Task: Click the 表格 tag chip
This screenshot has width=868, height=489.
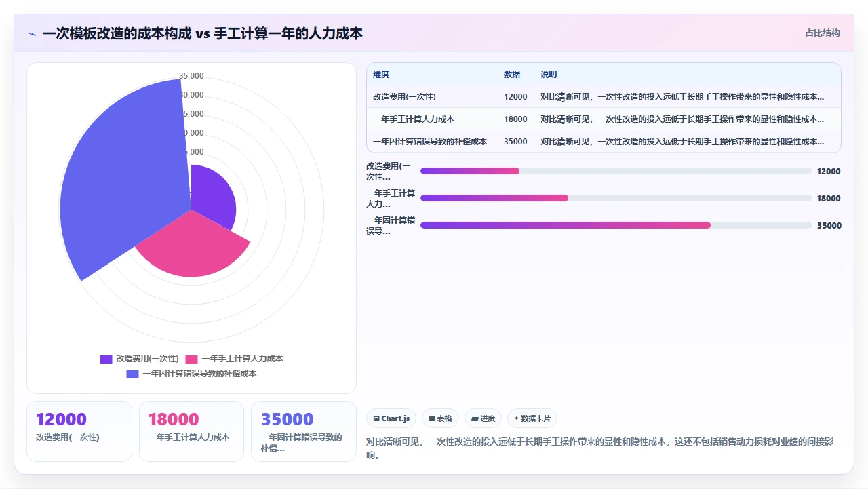Action: [x=440, y=418]
